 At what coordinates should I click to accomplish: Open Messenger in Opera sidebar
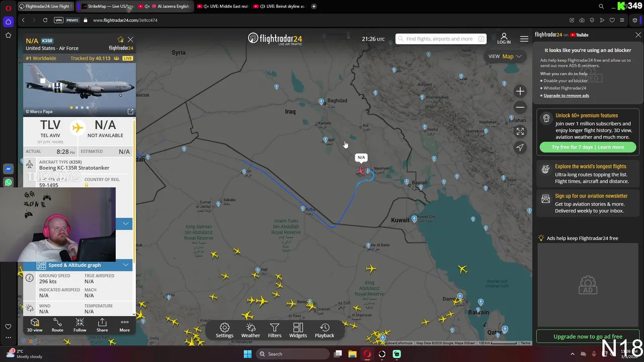[x=8, y=169]
